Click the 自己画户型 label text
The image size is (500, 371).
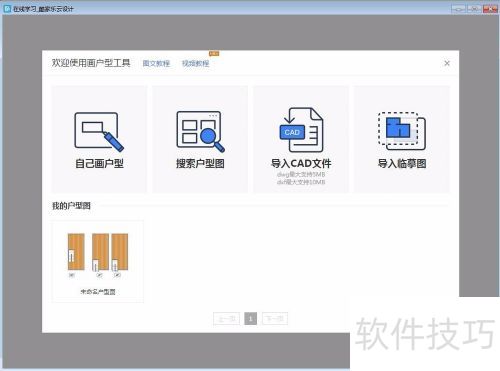click(99, 164)
